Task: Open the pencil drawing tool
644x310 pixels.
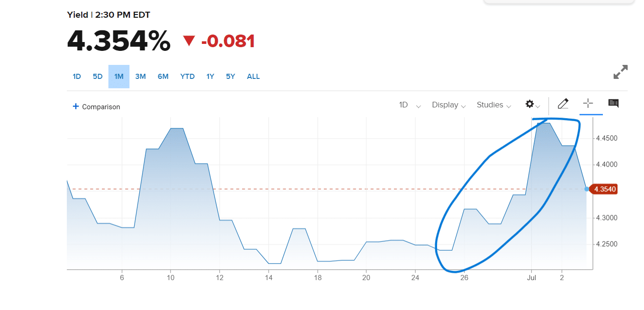Action: [563, 104]
